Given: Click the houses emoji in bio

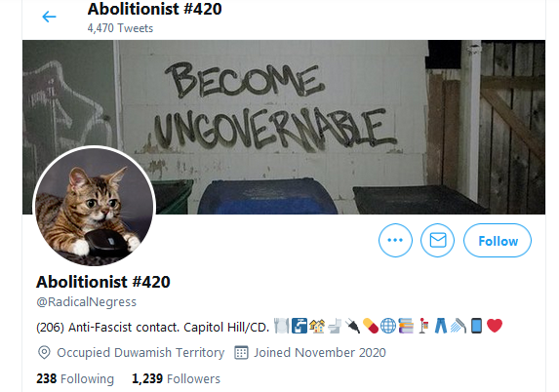Looking at the screenshot, I should click(x=317, y=326).
